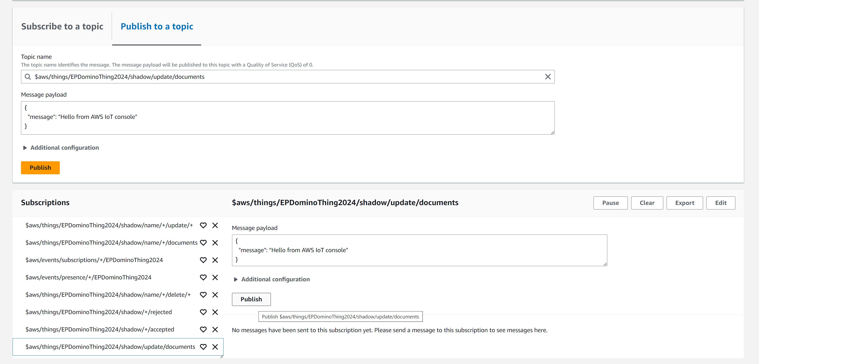Favorite the shadow/name/+/documents subscription
Screen dimensions: 868x364
pos(203,243)
